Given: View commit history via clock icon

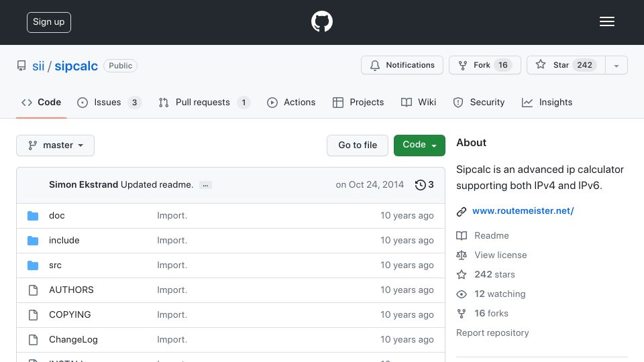Looking at the screenshot, I should pos(424,185).
